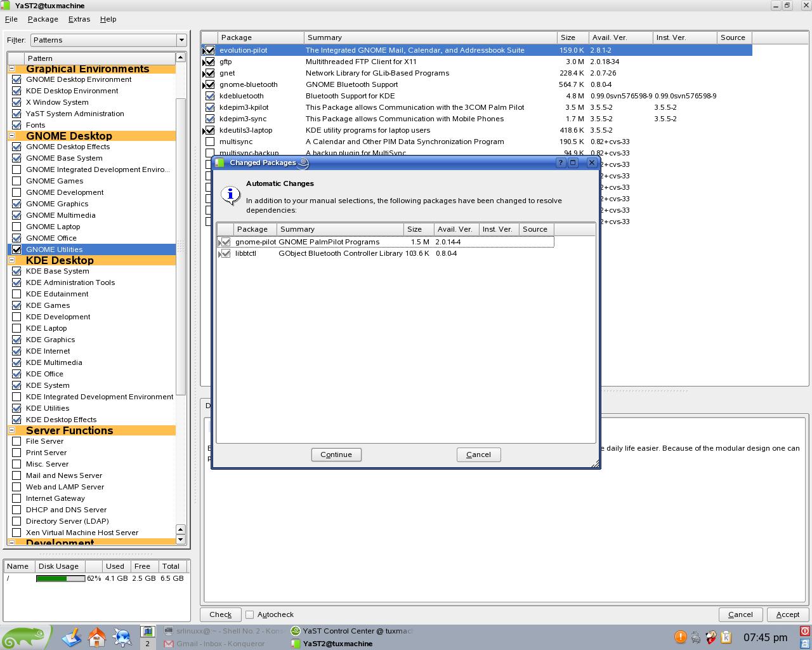Image resolution: width=812 pixels, height=650 pixels.
Task: Click the evolution-pilot package status icon
Action: coord(209,50)
